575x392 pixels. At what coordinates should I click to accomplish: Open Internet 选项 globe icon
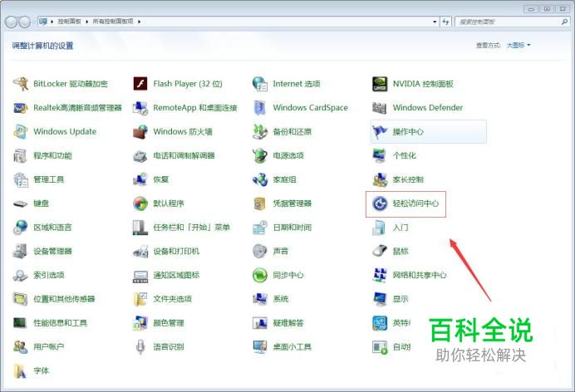[260, 84]
